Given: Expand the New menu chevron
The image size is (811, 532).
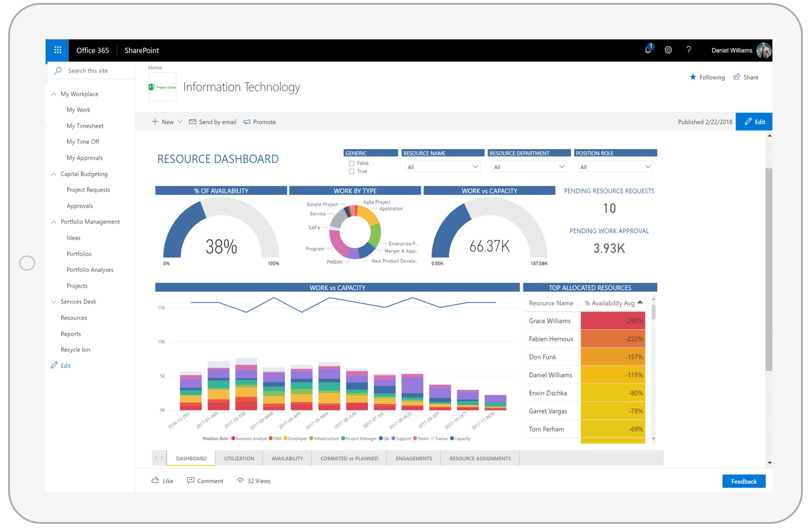Looking at the screenshot, I should (x=180, y=122).
